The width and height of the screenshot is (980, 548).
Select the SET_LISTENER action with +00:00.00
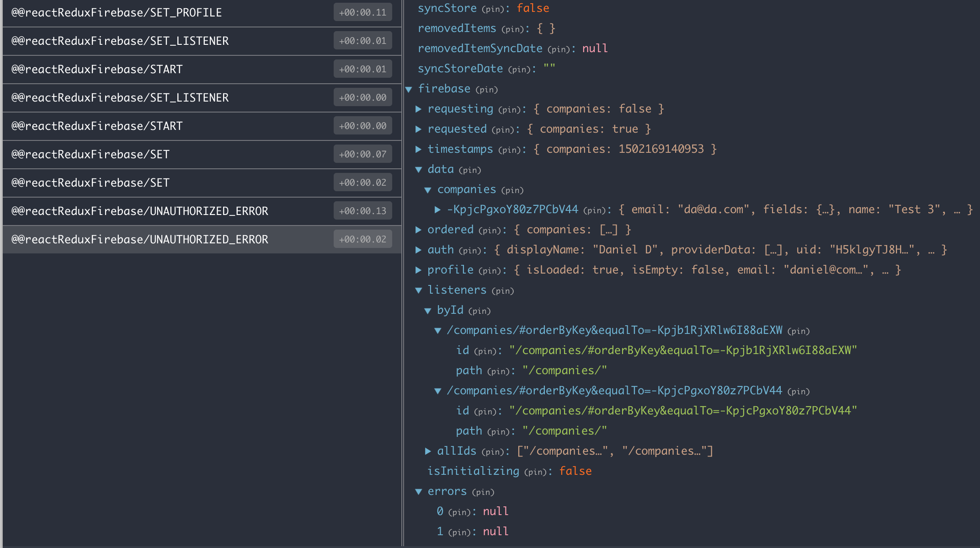(202, 98)
